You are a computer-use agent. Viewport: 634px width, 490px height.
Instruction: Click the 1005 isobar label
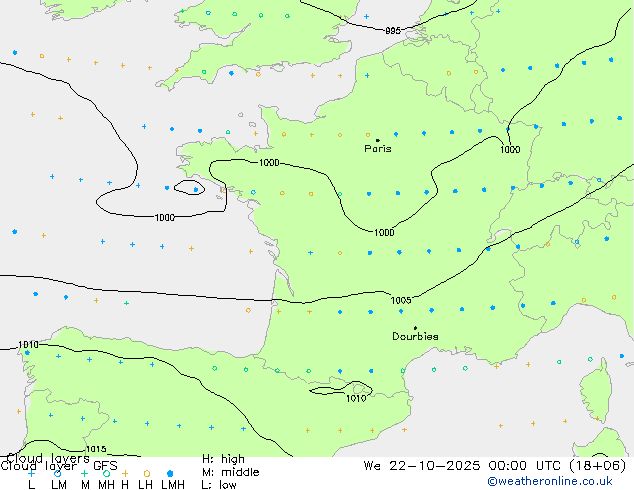click(x=401, y=300)
